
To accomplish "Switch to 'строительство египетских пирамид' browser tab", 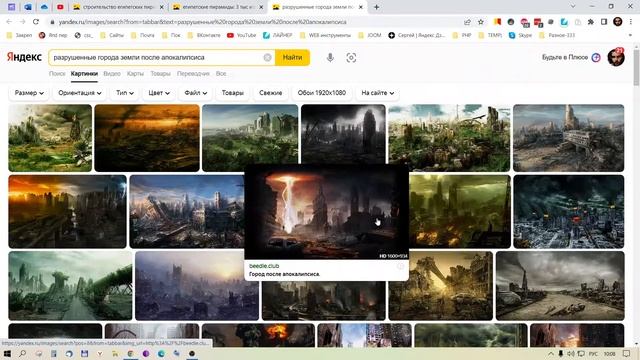I will coord(118,7).
